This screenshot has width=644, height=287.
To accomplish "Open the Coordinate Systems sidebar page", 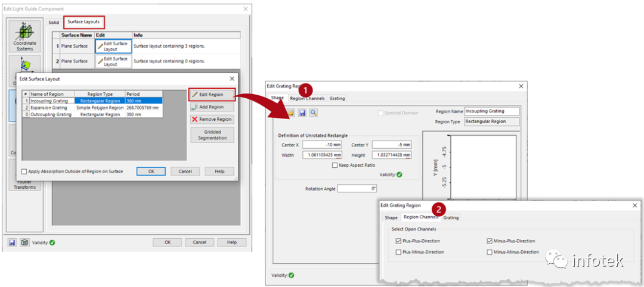I will [24, 36].
